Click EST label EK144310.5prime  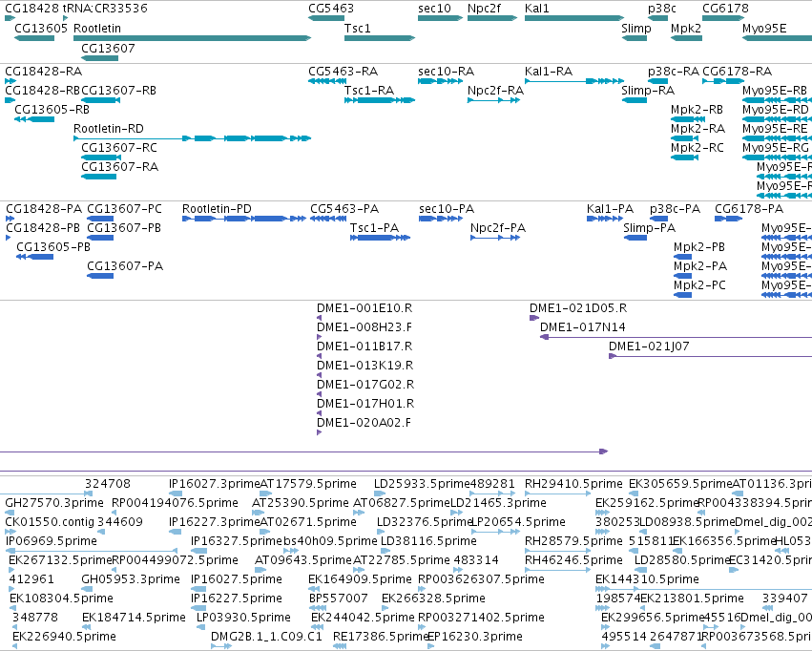(x=647, y=579)
